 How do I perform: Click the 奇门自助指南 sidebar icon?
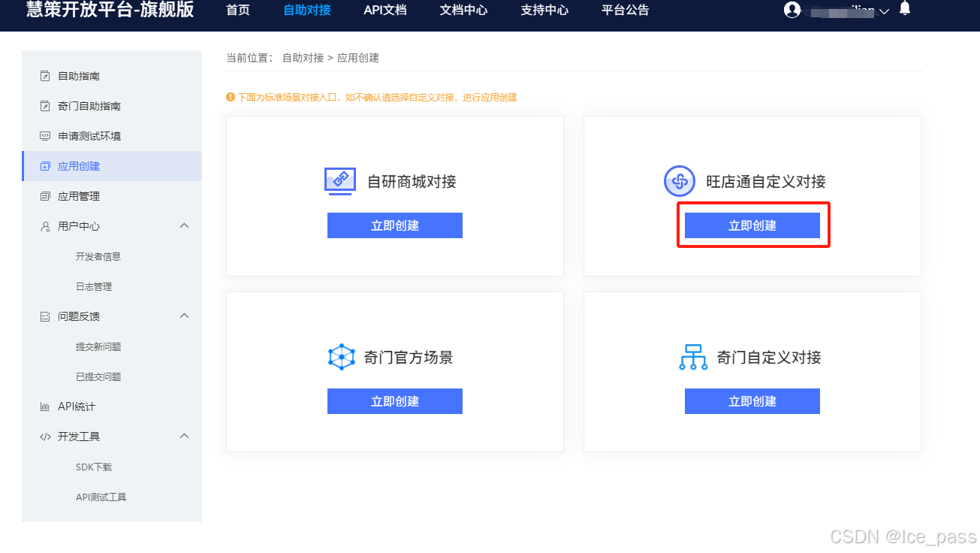point(44,106)
